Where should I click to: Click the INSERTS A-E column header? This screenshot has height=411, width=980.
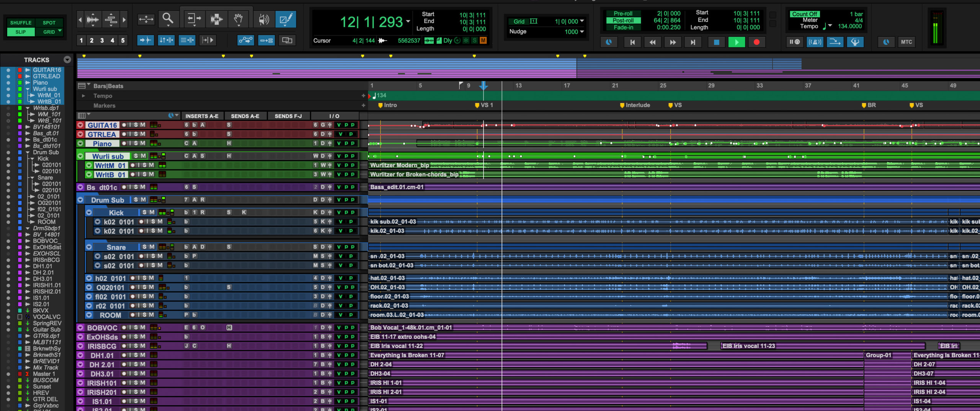[x=202, y=116]
